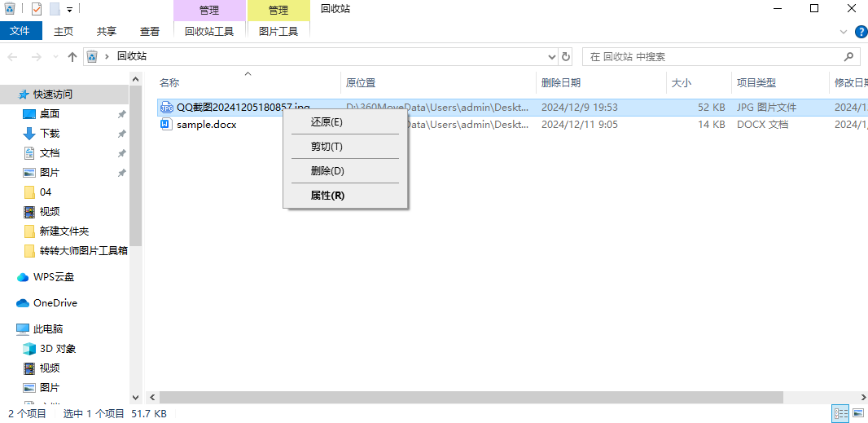868x423 pixels.
Task: Click the pin icon beside 文档
Action: [121, 153]
